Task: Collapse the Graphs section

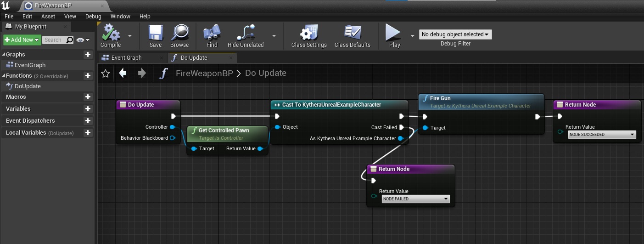Action: pos(3,55)
